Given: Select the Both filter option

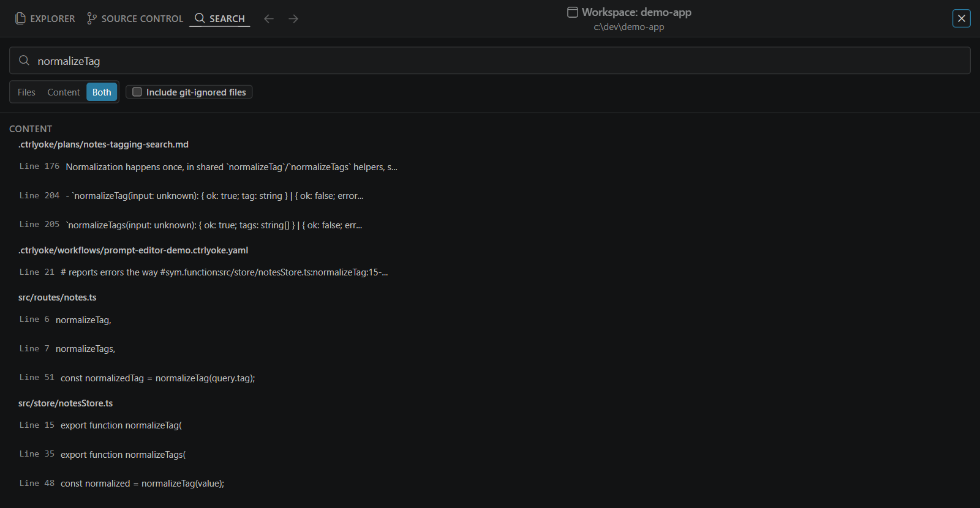Looking at the screenshot, I should coord(102,92).
